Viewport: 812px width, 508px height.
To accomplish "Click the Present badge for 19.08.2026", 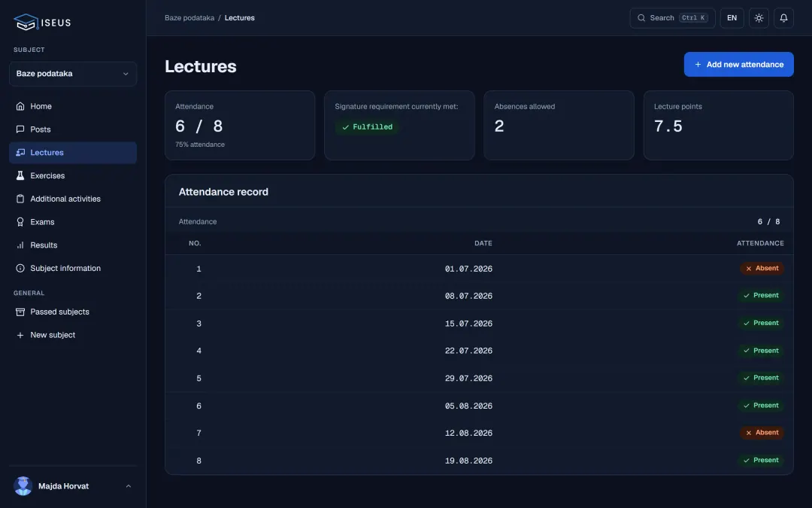I will pyautogui.click(x=761, y=461).
